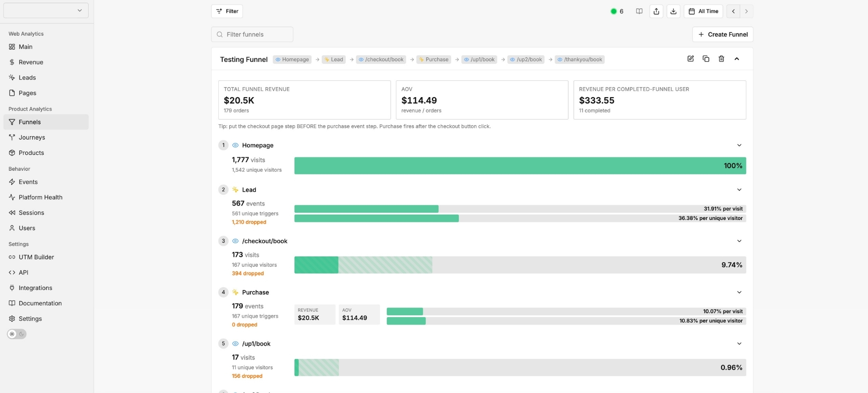868x393 pixels.
Task: Open Platform Health in the sidebar
Action: (46, 197)
